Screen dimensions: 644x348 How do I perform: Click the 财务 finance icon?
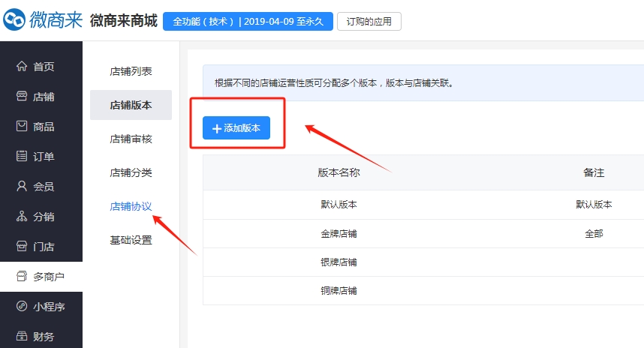[22, 337]
